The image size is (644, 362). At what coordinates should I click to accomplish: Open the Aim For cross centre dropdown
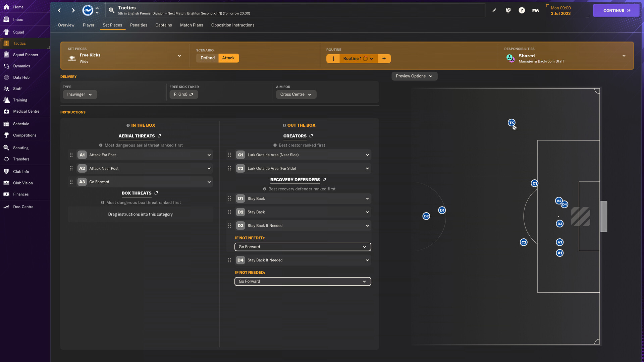(x=296, y=94)
